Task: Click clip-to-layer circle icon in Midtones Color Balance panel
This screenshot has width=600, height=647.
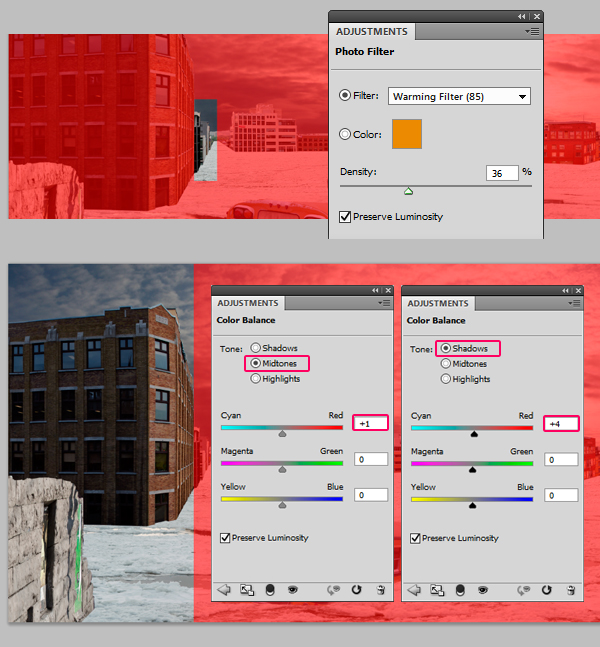Action: point(270,590)
